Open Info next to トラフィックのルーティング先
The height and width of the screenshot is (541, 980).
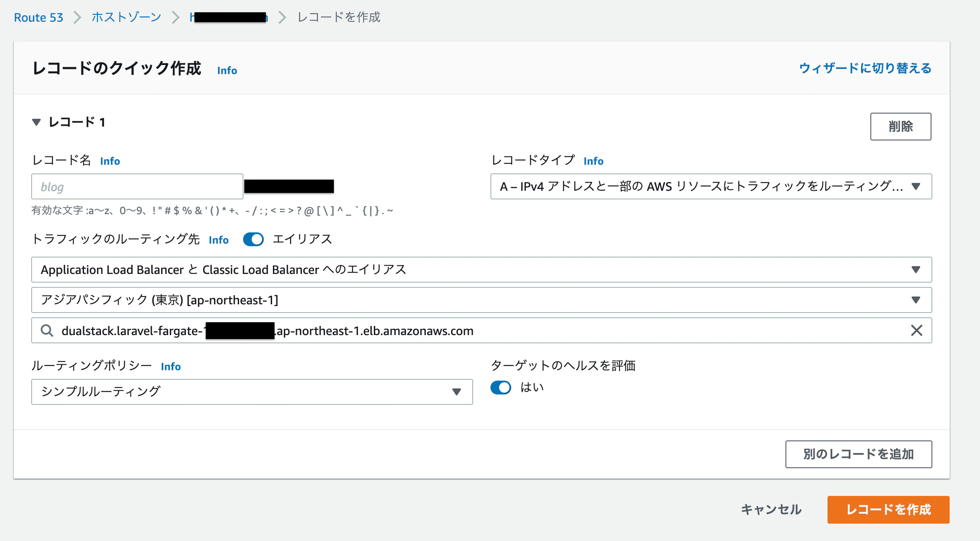coord(218,240)
